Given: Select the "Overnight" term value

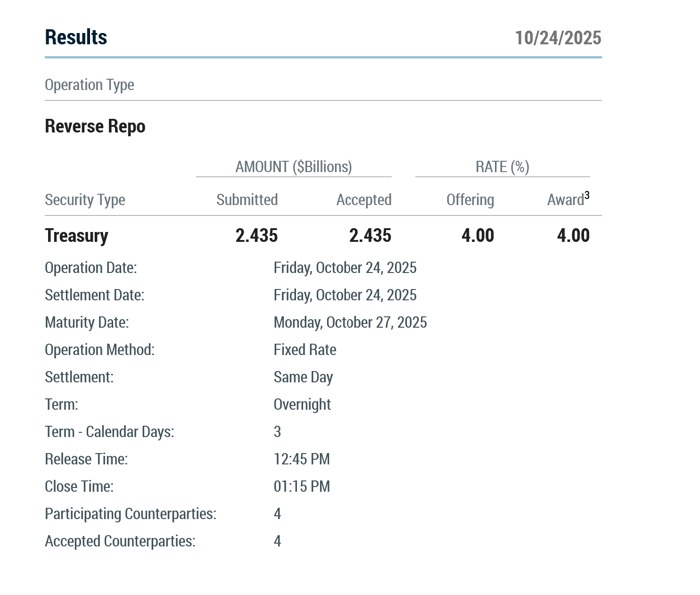Looking at the screenshot, I should click(x=302, y=405).
